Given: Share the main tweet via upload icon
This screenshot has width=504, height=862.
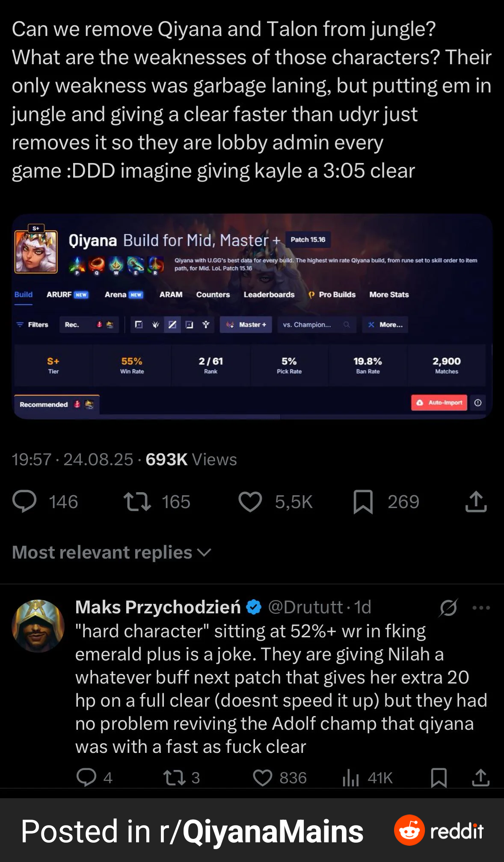Looking at the screenshot, I should click(x=476, y=502).
